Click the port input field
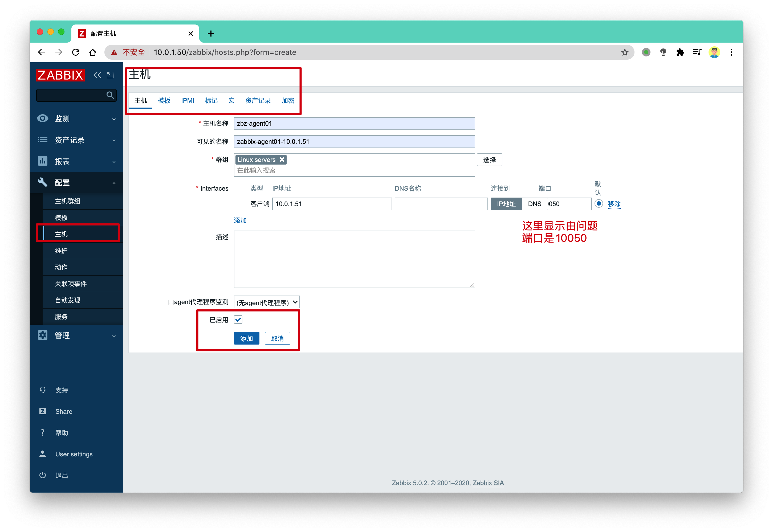The height and width of the screenshot is (532, 773). (x=569, y=204)
